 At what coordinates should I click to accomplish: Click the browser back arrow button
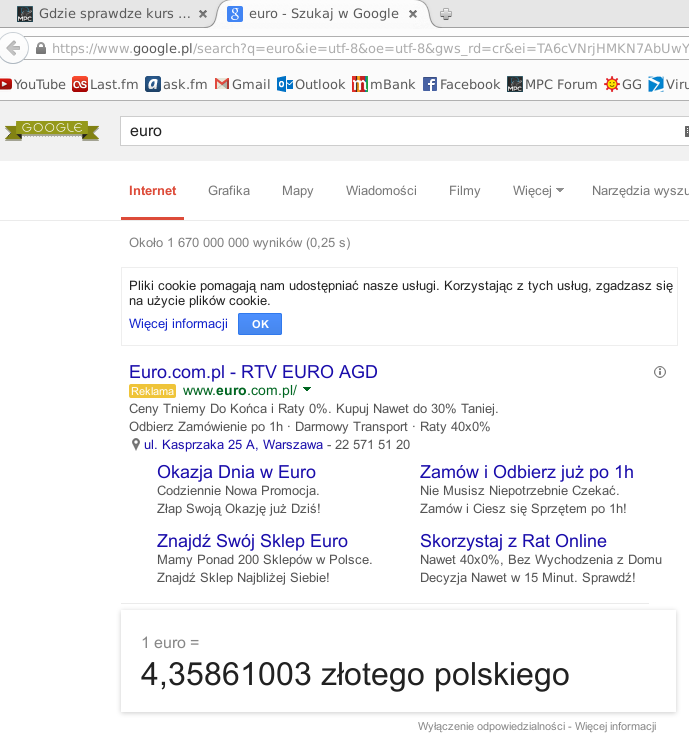coord(13,48)
